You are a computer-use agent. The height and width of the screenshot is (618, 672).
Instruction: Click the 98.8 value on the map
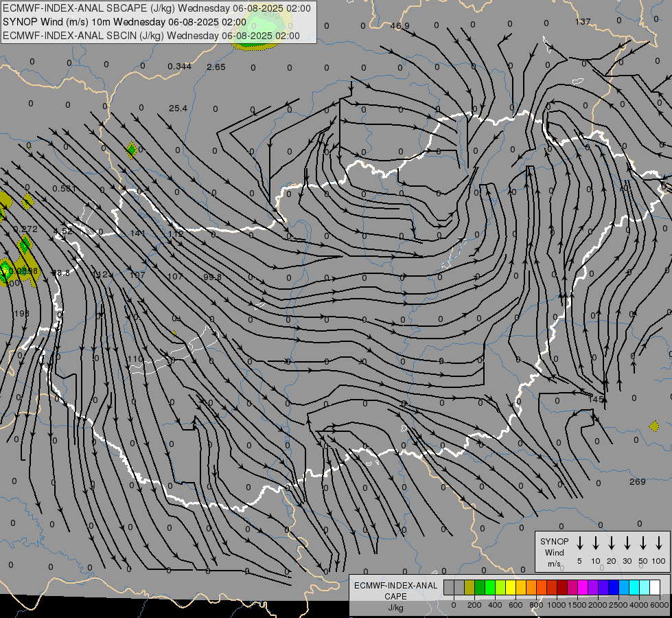[x=60, y=273]
